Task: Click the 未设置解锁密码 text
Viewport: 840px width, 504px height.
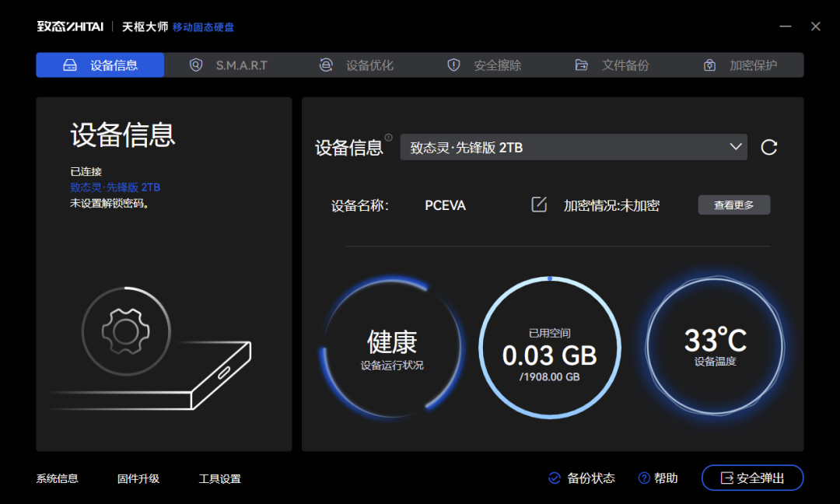Action: [110, 204]
